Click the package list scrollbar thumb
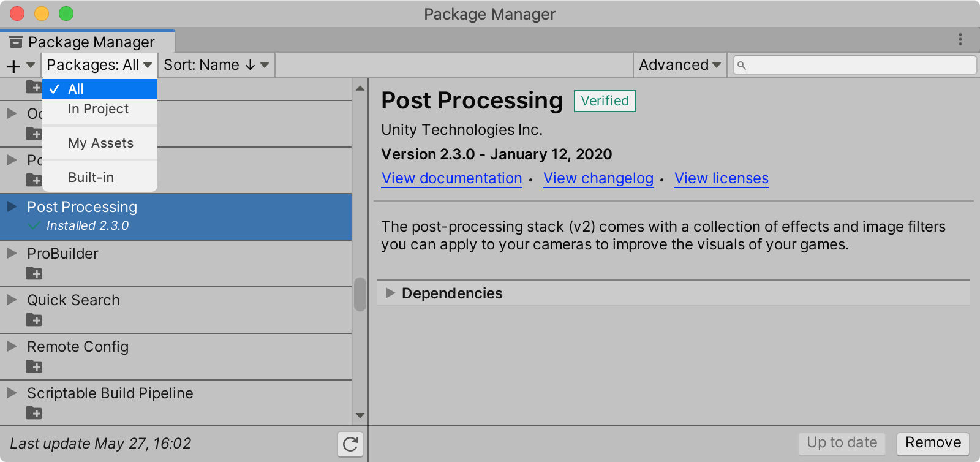The image size is (980, 462). (x=360, y=295)
